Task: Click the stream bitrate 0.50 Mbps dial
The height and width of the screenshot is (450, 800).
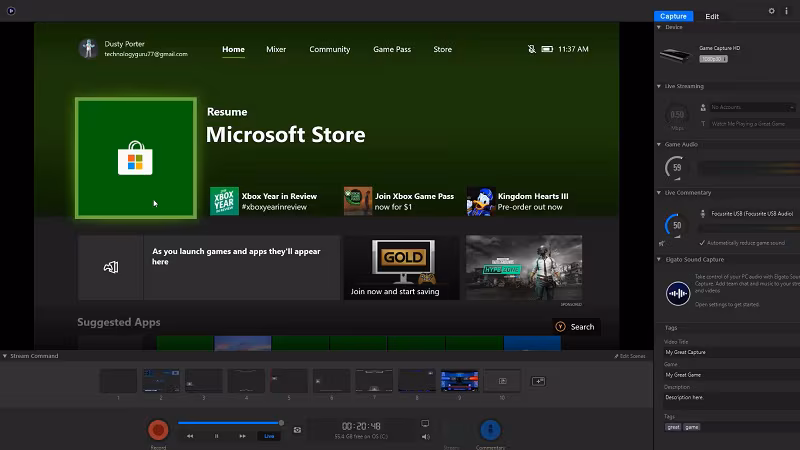Action: (677, 115)
